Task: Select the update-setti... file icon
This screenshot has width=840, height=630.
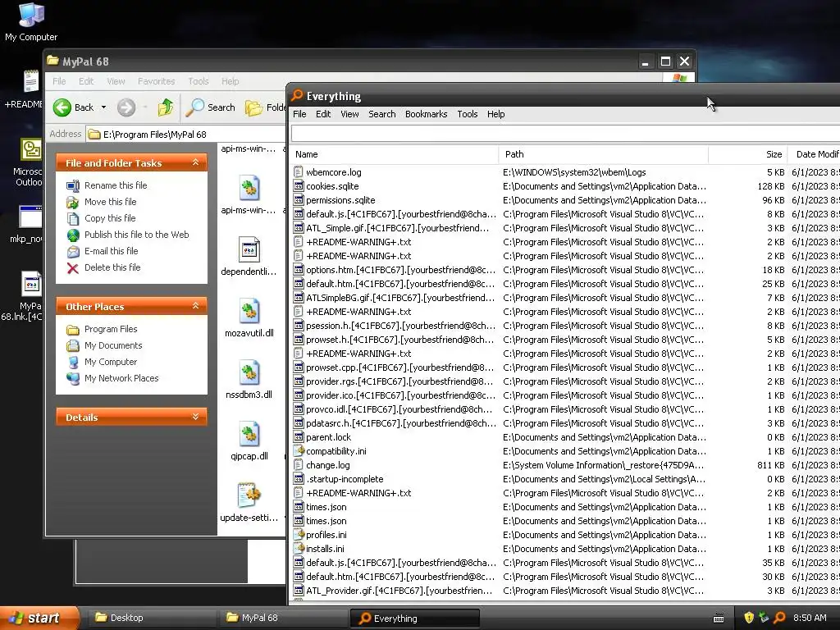Action: (x=249, y=496)
